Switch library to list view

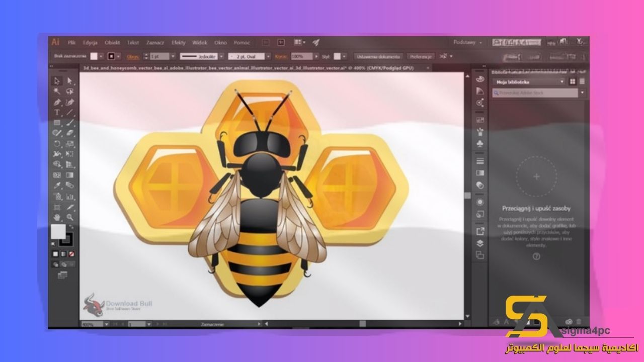(x=582, y=81)
